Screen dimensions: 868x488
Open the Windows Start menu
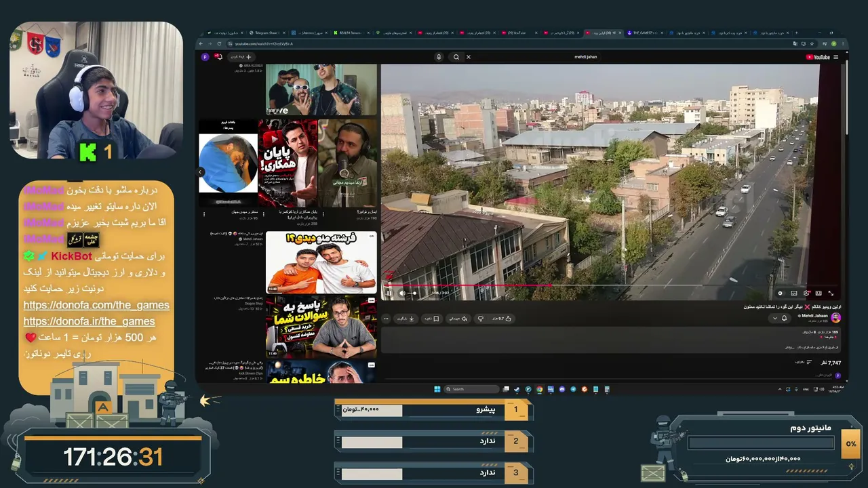click(x=437, y=389)
